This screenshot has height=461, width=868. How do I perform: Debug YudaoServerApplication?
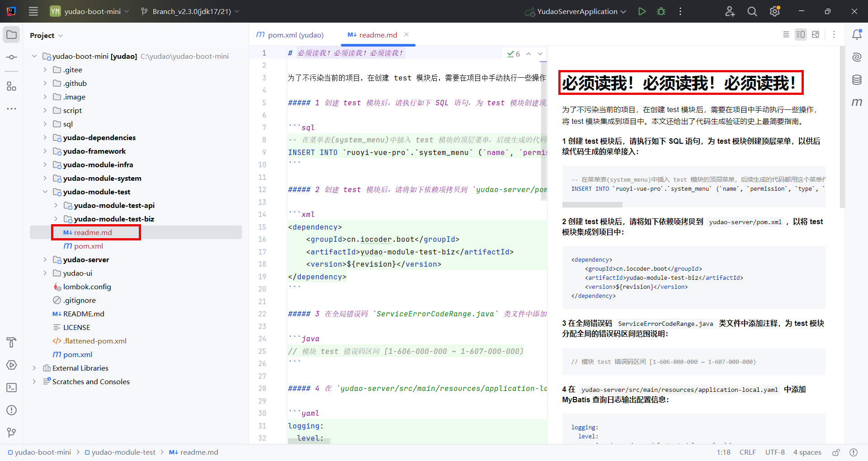coord(661,11)
